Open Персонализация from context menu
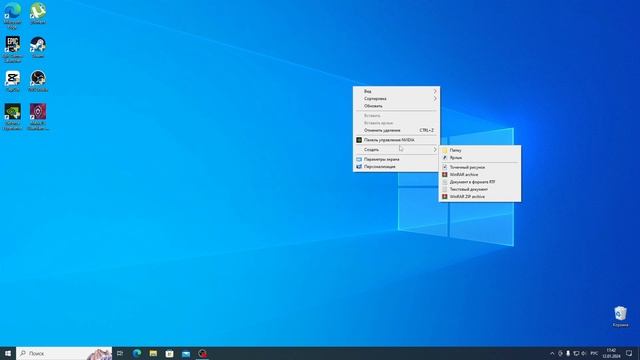 396,167
